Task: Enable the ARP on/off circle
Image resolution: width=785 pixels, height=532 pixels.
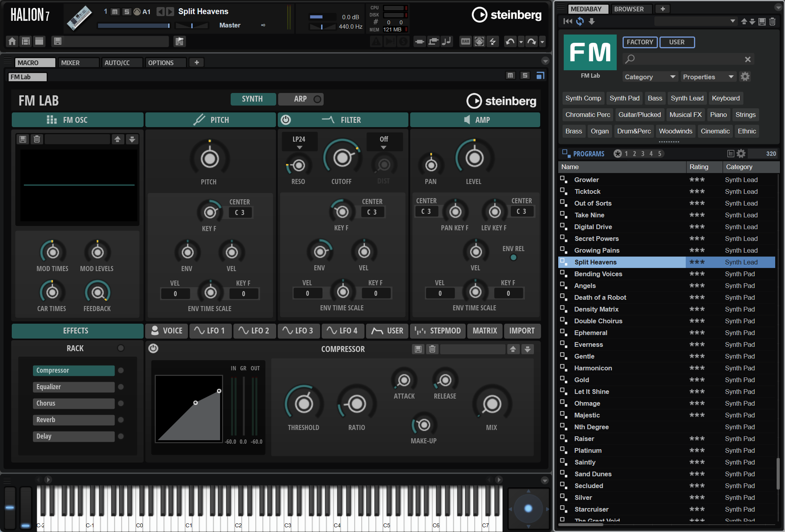Action: tap(317, 99)
